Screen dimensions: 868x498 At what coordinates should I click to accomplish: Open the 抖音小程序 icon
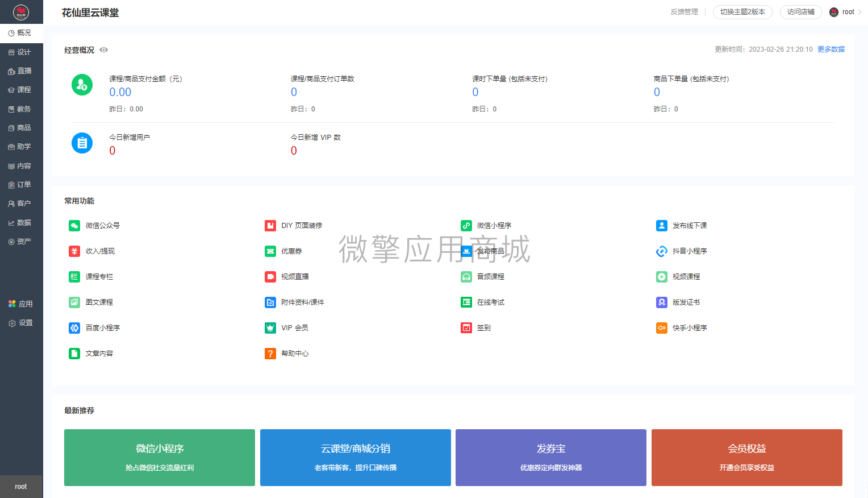662,251
